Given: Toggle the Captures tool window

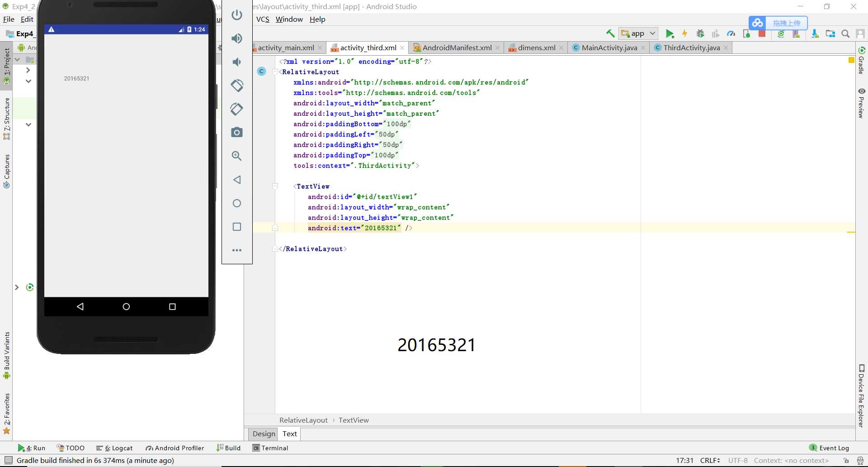Looking at the screenshot, I should click(x=6, y=171).
